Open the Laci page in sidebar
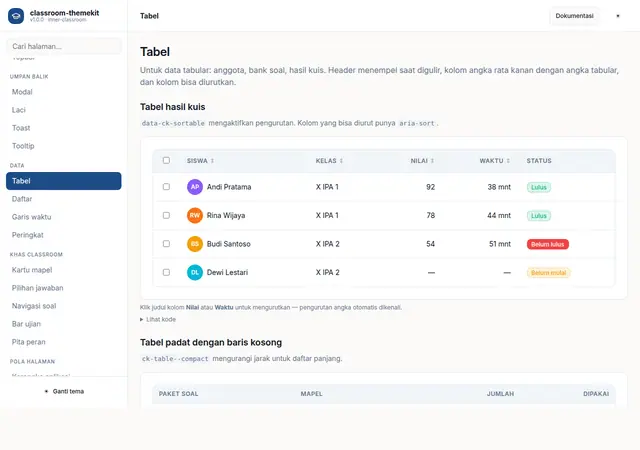This screenshot has width=640, height=450. click(x=64, y=110)
